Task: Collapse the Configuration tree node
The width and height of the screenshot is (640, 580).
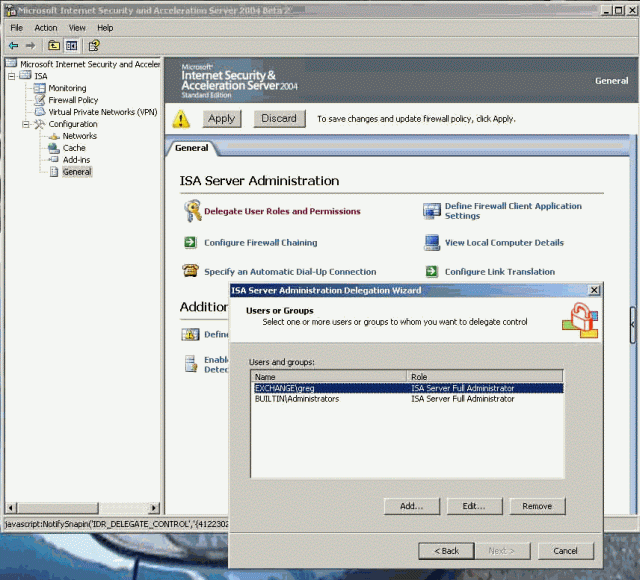Action: [x=25, y=124]
